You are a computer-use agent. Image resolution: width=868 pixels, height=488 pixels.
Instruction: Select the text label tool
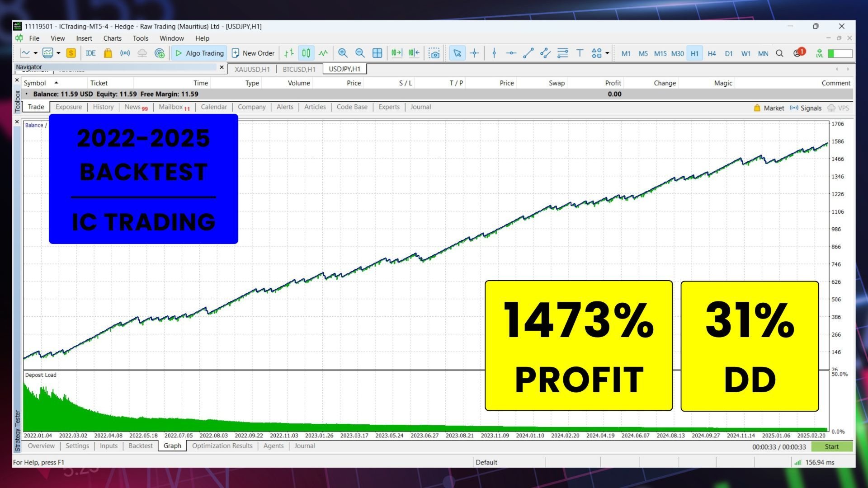[580, 53]
